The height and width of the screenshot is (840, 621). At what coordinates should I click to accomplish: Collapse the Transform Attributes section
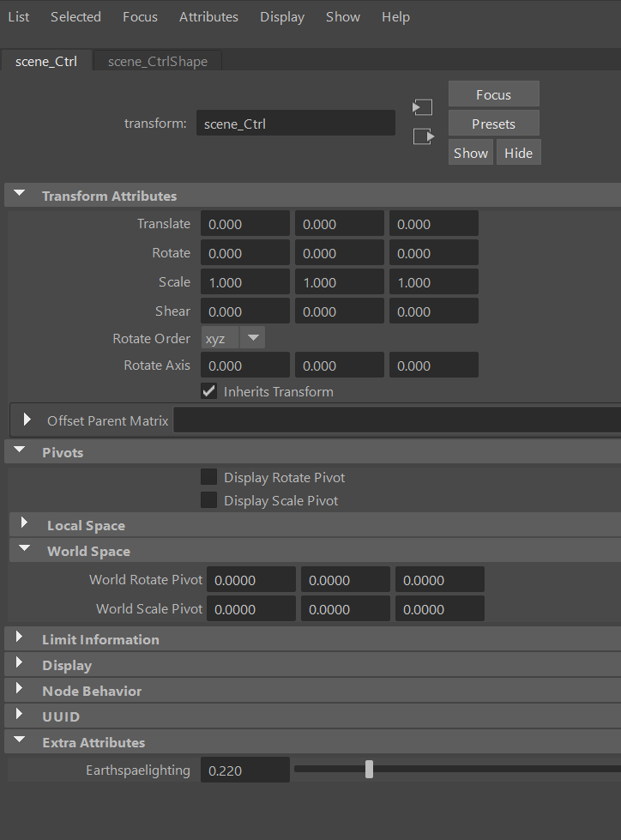[x=20, y=196]
